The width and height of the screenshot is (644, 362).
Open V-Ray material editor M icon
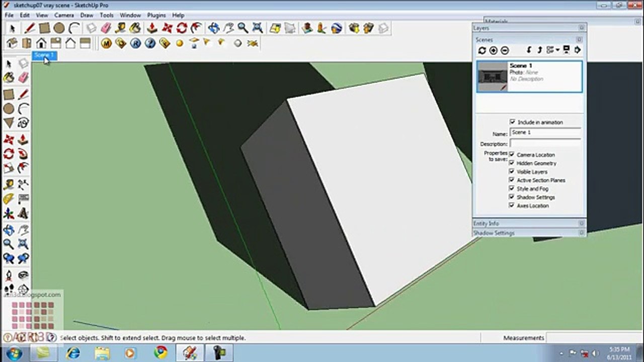(x=106, y=43)
